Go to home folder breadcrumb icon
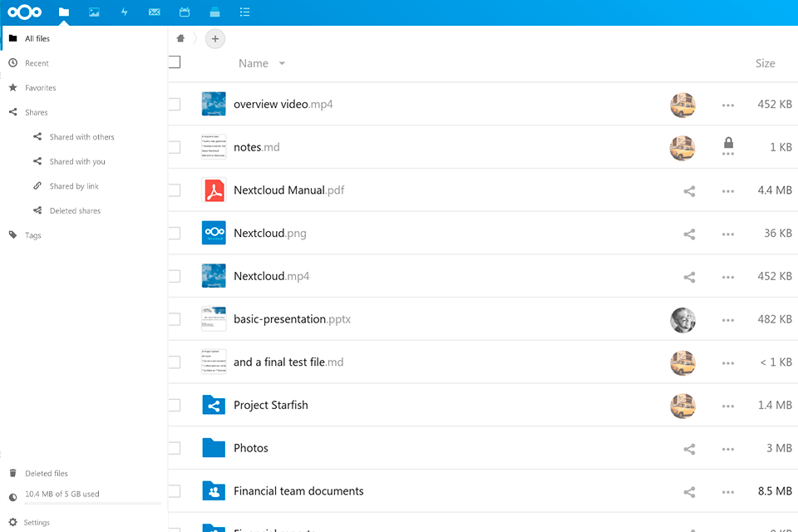 pyautogui.click(x=180, y=39)
